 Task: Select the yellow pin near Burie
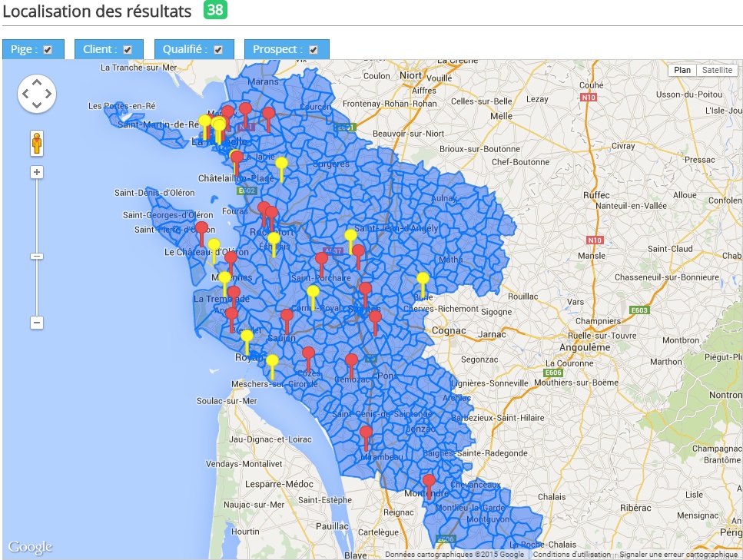(423, 285)
